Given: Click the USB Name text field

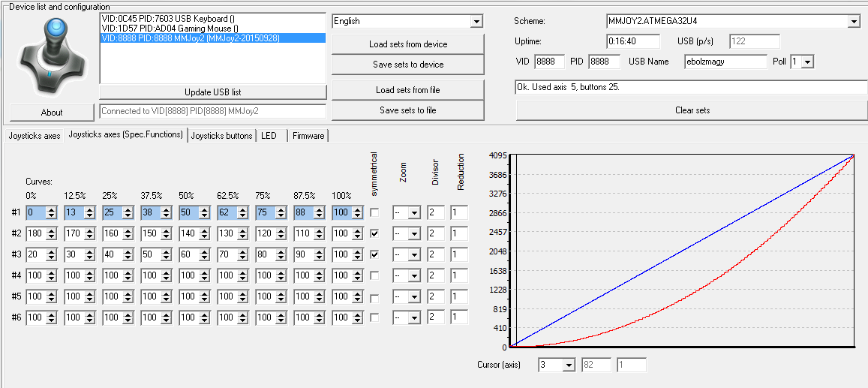Looking at the screenshot, I should coord(725,62).
